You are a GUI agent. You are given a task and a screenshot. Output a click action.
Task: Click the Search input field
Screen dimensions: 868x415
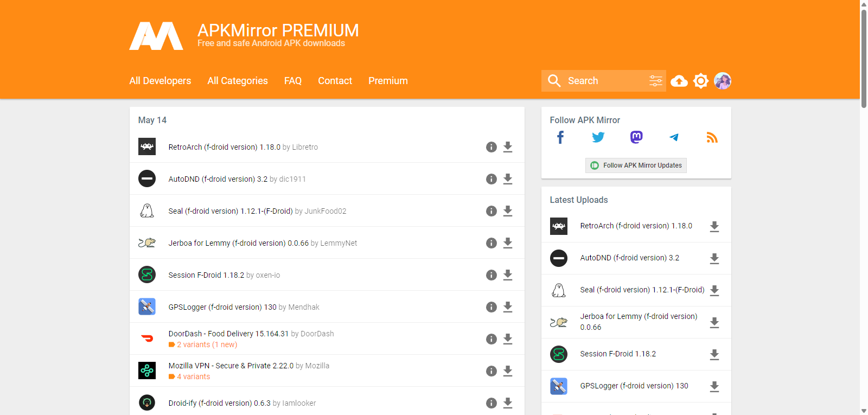coord(602,81)
